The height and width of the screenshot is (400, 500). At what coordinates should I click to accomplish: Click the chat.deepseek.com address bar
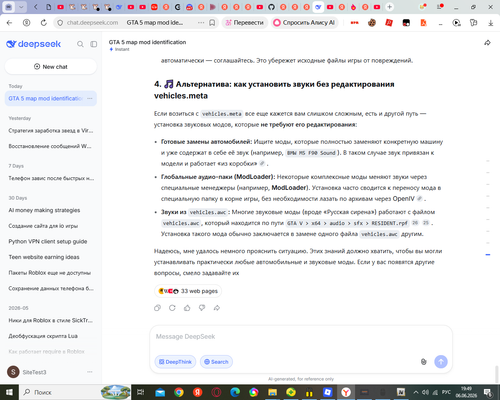click(x=93, y=23)
